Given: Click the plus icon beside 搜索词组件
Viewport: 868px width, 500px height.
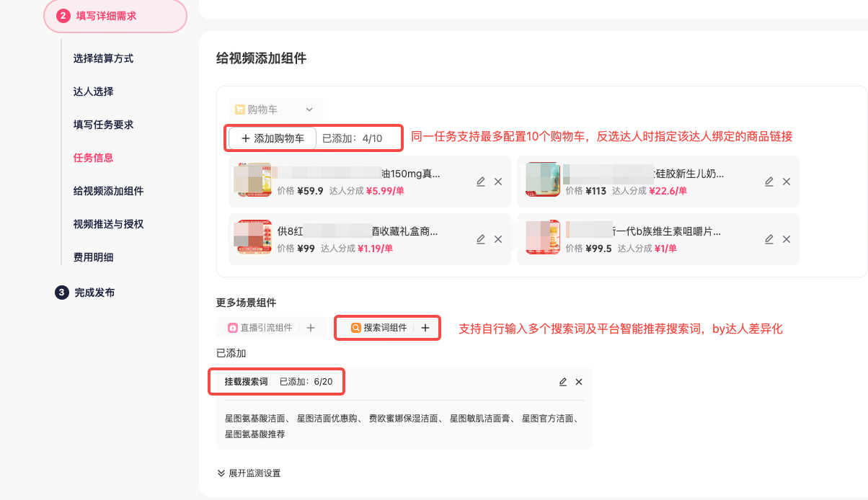Looking at the screenshot, I should pos(425,328).
